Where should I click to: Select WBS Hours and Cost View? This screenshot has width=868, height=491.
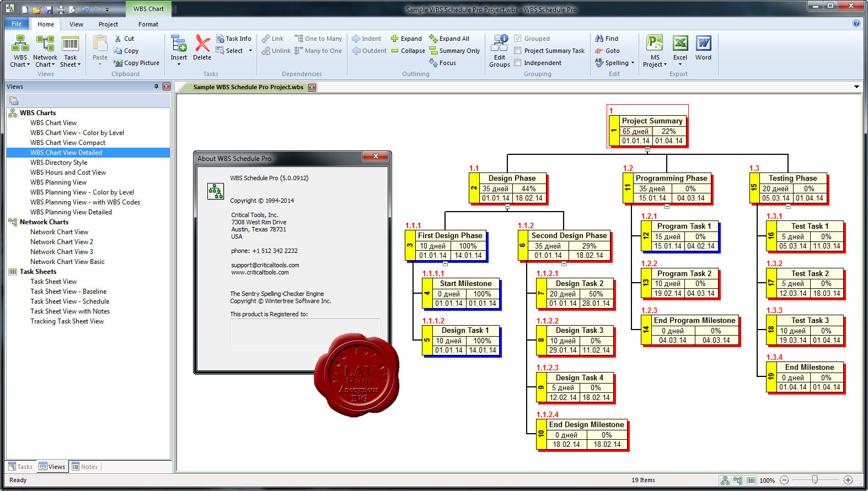point(68,172)
